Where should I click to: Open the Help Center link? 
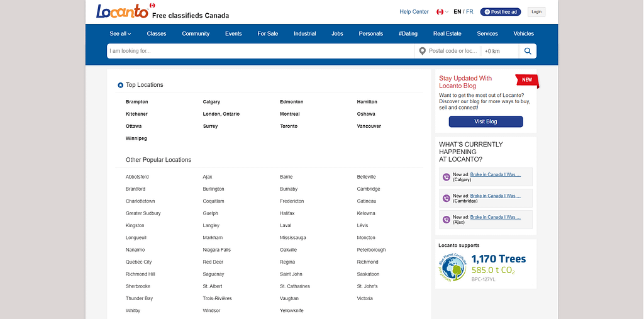point(414,12)
